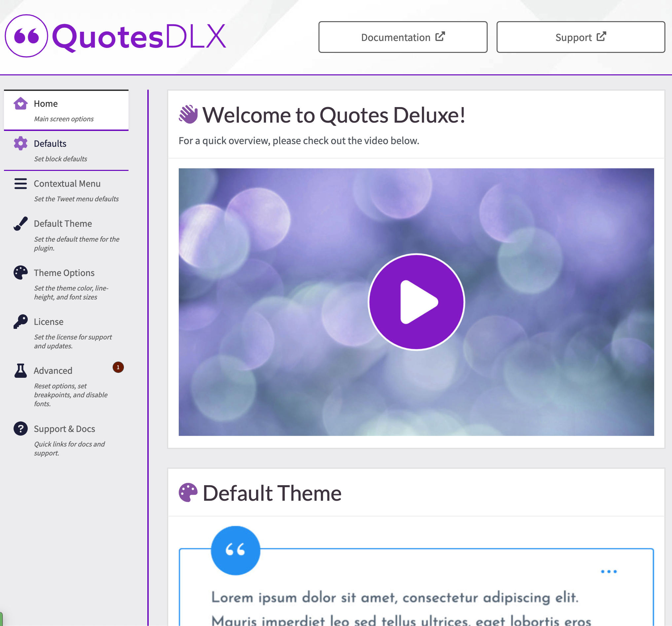This screenshot has height=626, width=672.
Task: Click the blue quote circle on the theme preview
Action: 235,550
